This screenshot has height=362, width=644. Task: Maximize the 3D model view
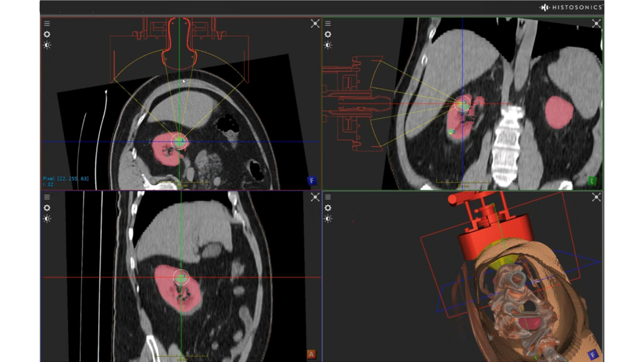[x=596, y=197]
